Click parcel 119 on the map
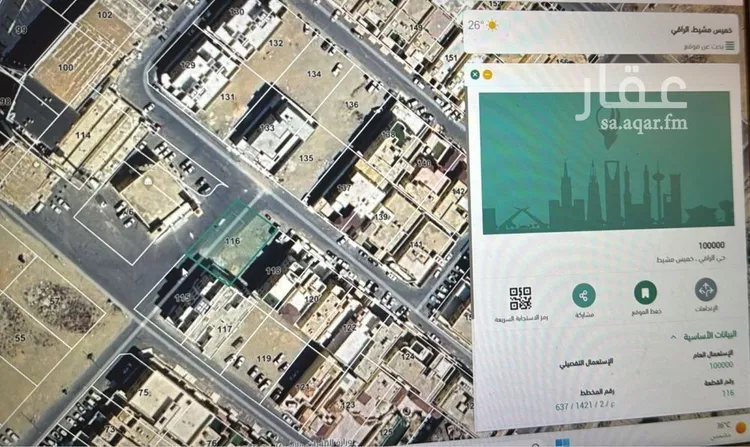Screen dimensions: 750x447 click(264, 358)
